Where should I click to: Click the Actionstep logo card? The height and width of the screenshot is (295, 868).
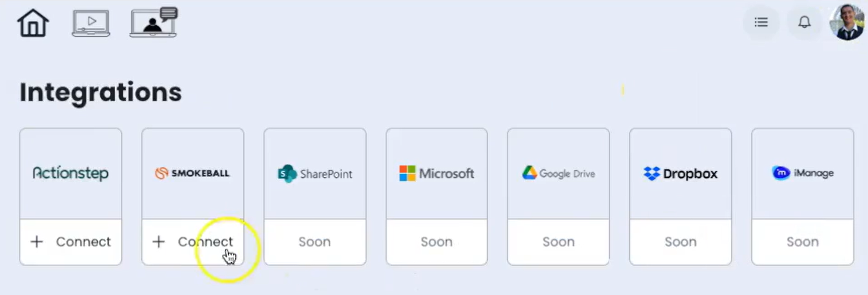click(71, 173)
